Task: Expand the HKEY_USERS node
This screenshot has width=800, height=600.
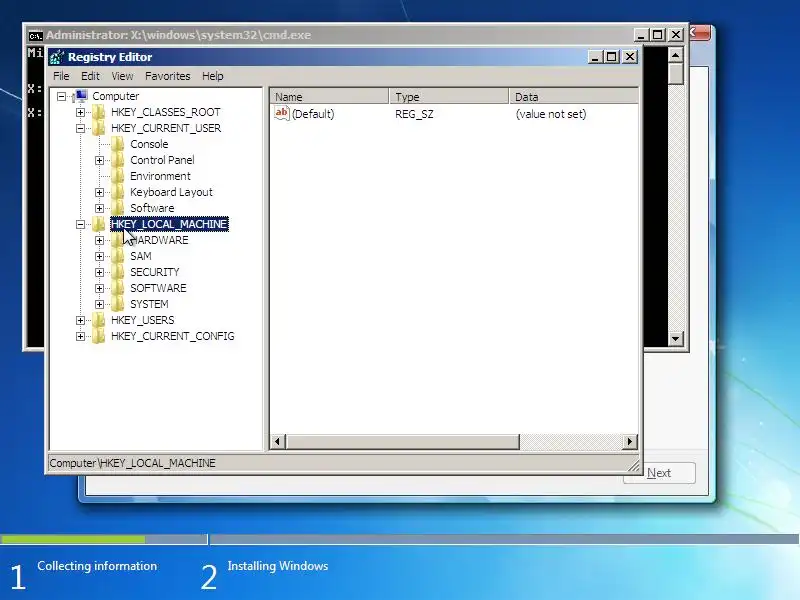Action: pos(80,320)
